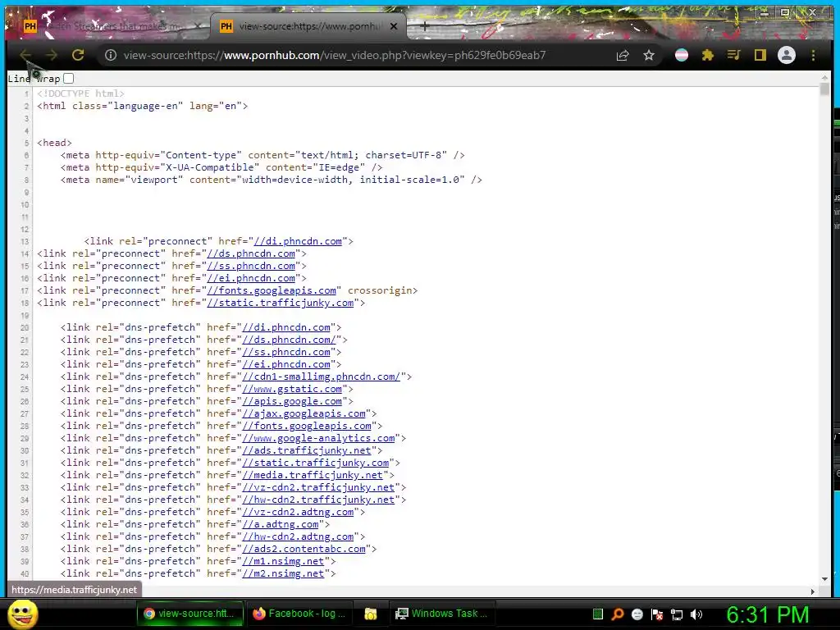Follow the //a.adtng.com link
The width and height of the screenshot is (840, 630).
[x=281, y=524]
